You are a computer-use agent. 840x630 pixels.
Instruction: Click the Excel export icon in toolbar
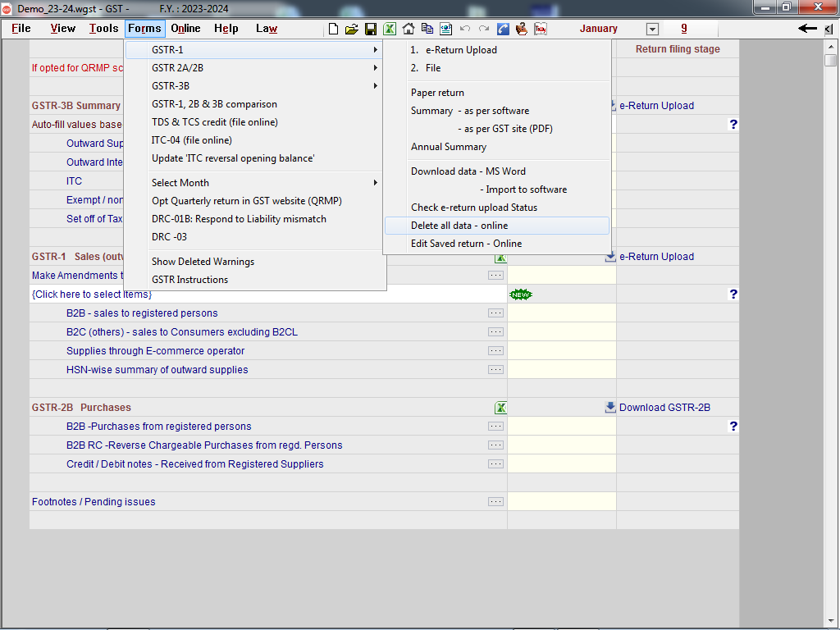[x=390, y=29]
